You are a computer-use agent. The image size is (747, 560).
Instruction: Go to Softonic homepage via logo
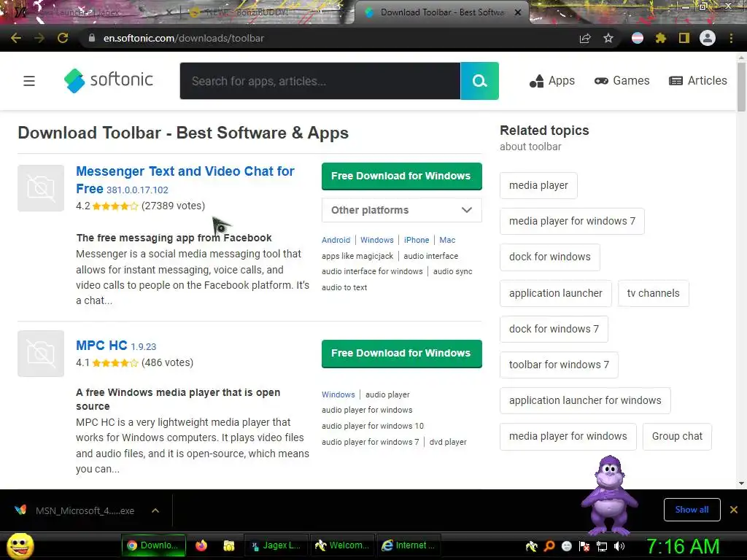click(109, 80)
